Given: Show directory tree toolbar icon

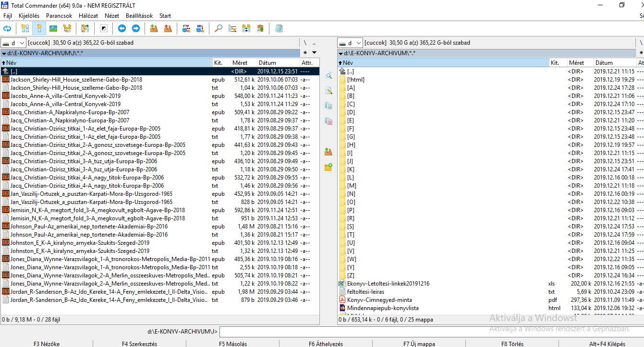Looking at the screenshot, I should 67,28.
